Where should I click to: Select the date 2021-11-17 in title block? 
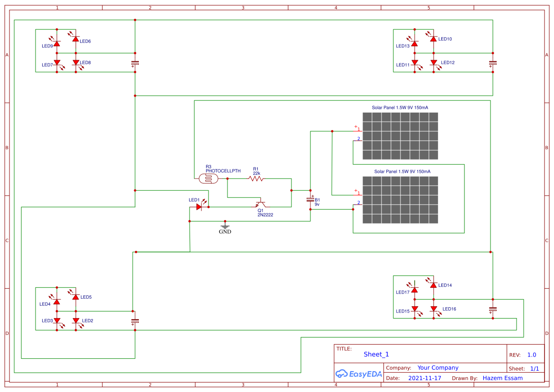[x=425, y=378]
